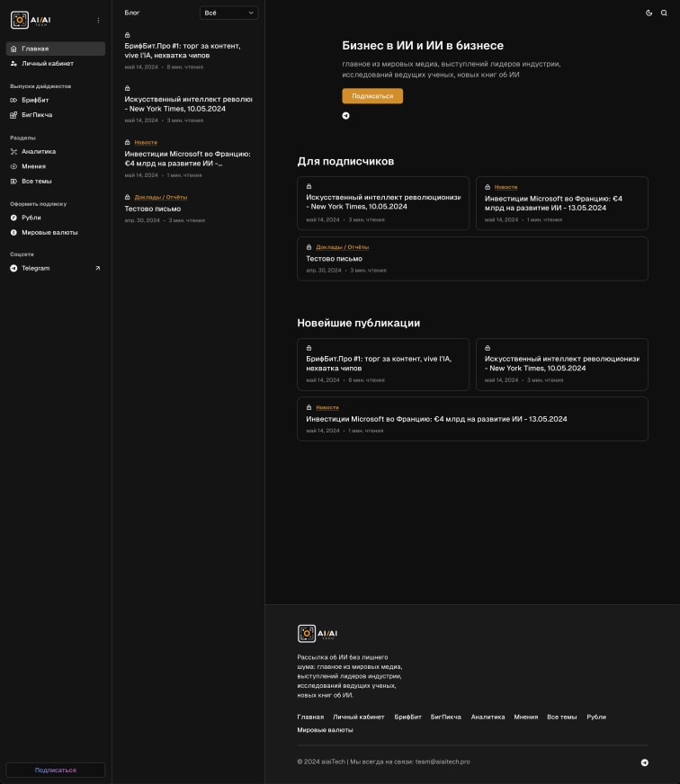Choose Мировые валюты subscription in the sidebar

coord(56,233)
